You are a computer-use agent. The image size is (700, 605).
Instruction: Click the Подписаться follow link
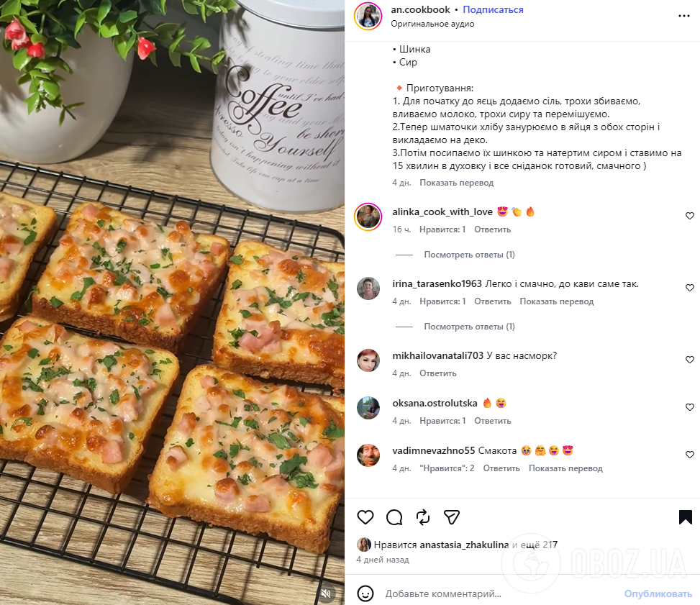[x=493, y=10]
